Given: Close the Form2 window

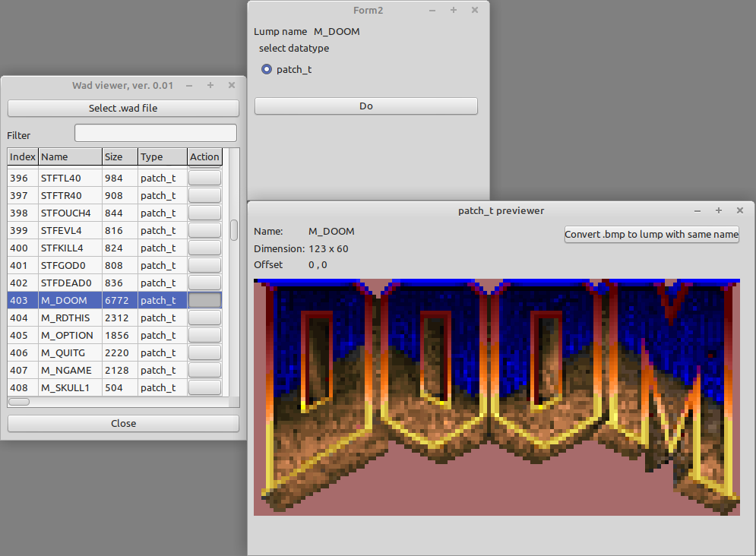Looking at the screenshot, I should coord(475,10).
